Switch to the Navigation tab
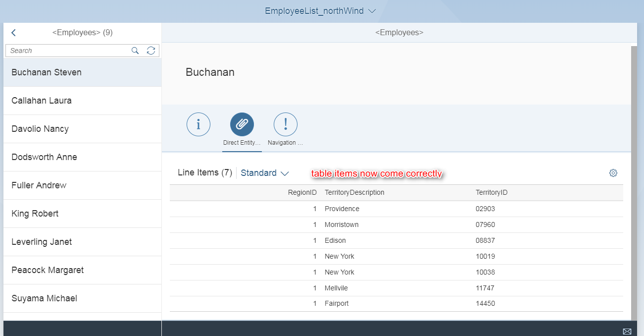 tap(285, 129)
